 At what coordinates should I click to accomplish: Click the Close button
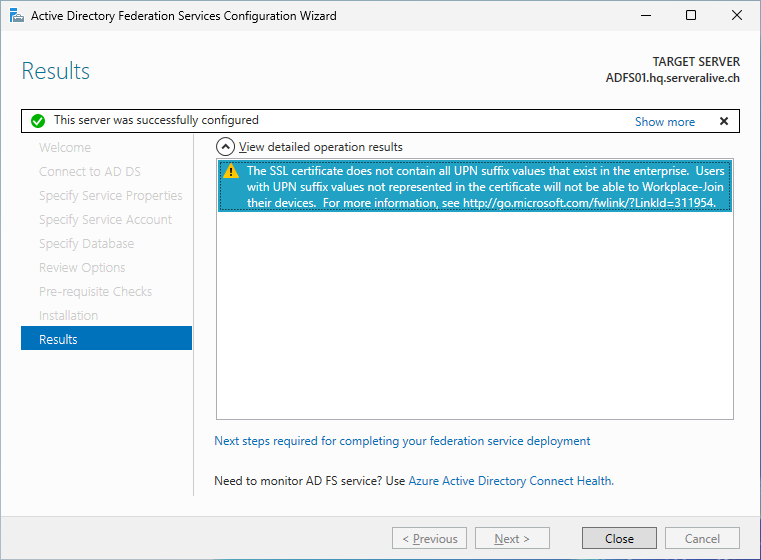619,538
